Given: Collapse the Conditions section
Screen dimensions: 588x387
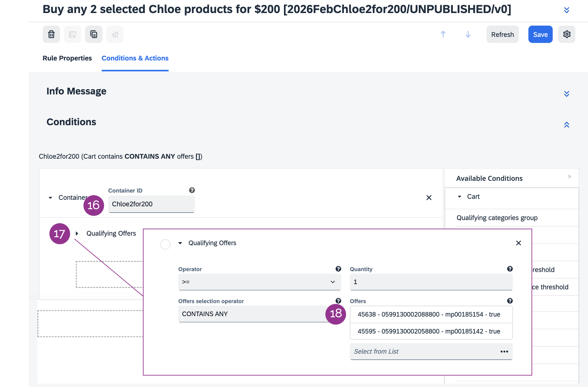Looking at the screenshot, I should pyautogui.click(x=566, y=125).
